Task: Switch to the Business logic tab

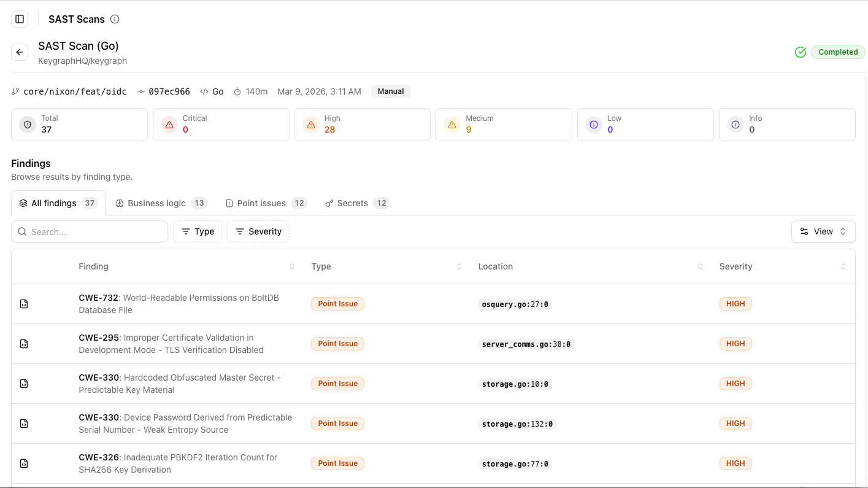Action: tap(162, 203)
